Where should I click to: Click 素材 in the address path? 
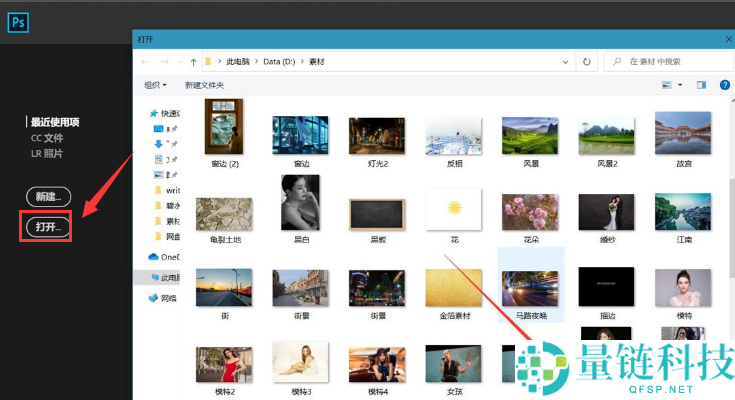click(316, 62)
